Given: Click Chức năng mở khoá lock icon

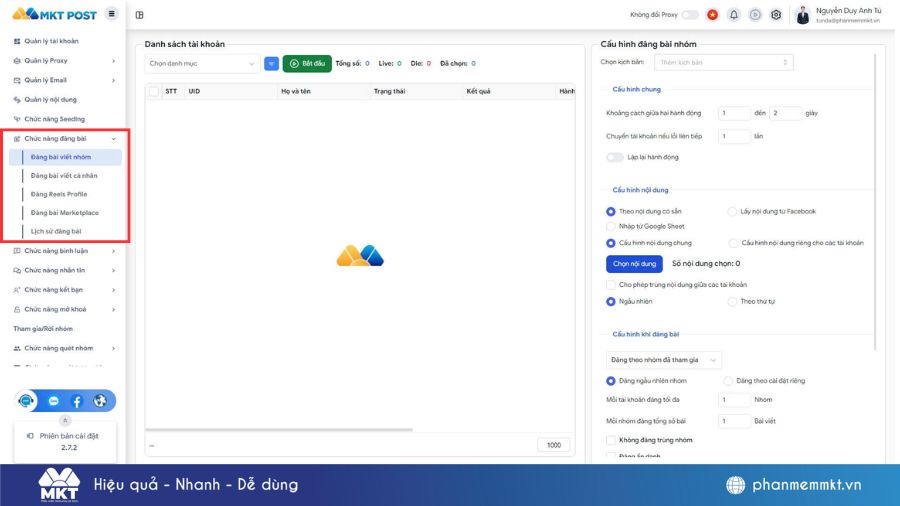Looking at the screenshot, I should 17,309.
